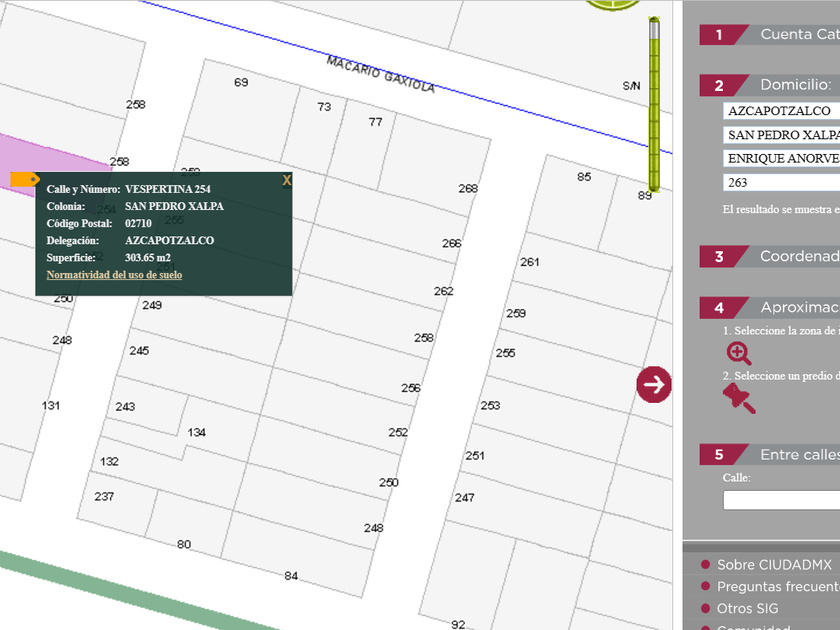
Task: Open the Sobre CIUDADMX menu item
Action: [773, 565]
